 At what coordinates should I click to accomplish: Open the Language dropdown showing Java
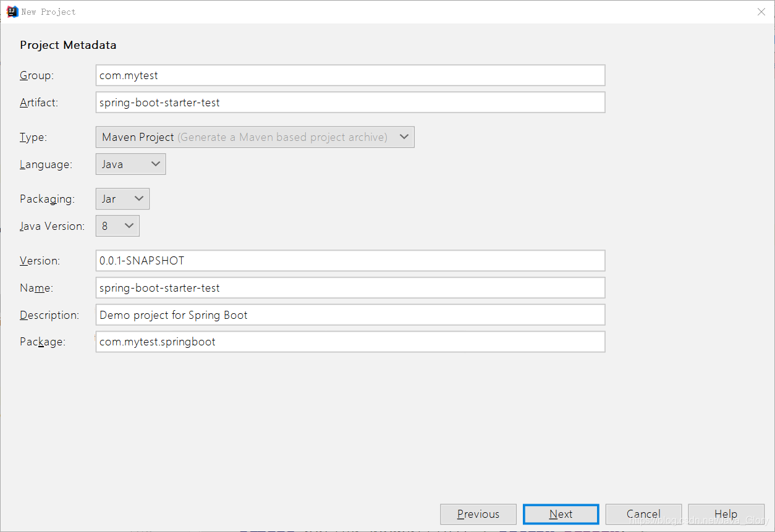pos(130,164)
